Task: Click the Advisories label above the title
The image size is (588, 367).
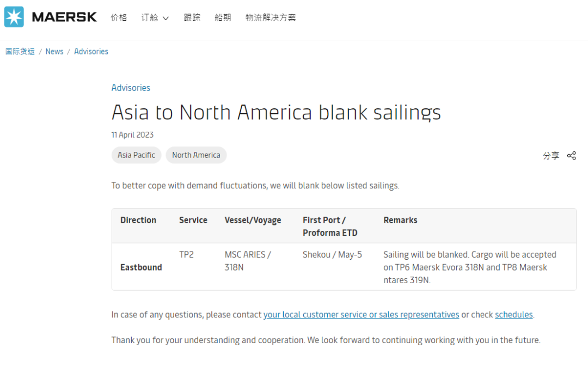Action: [131, 88]
